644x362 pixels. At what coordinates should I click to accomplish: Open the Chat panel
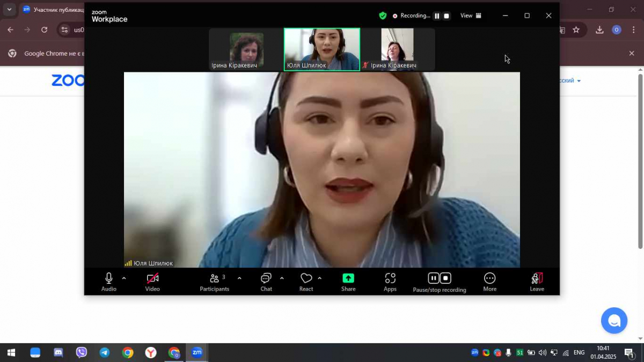[x=266, y=282]
